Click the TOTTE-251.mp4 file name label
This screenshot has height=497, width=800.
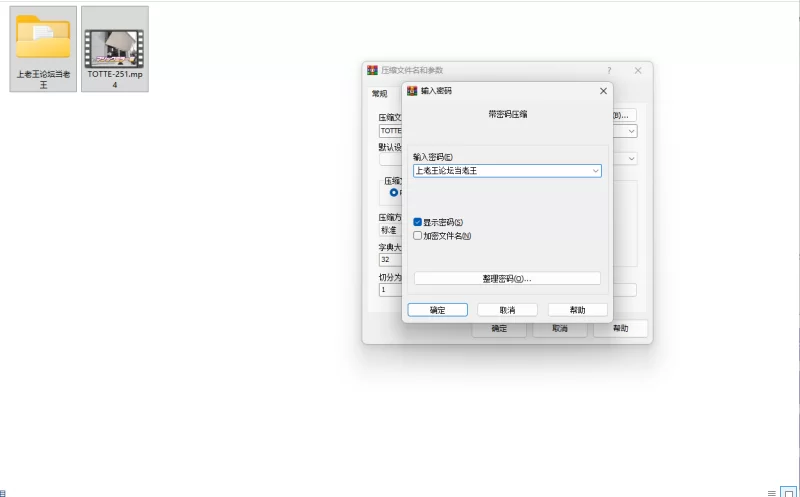click(x=115, y=80)
